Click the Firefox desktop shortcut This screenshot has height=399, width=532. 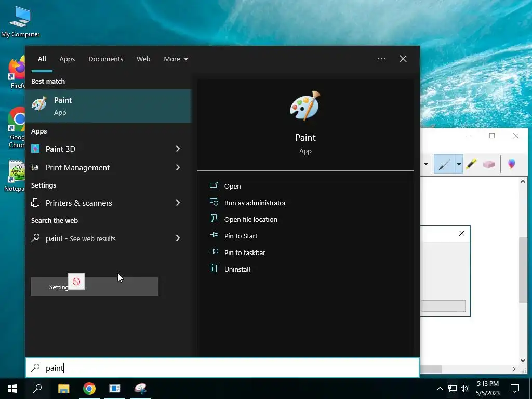[17, 73]
